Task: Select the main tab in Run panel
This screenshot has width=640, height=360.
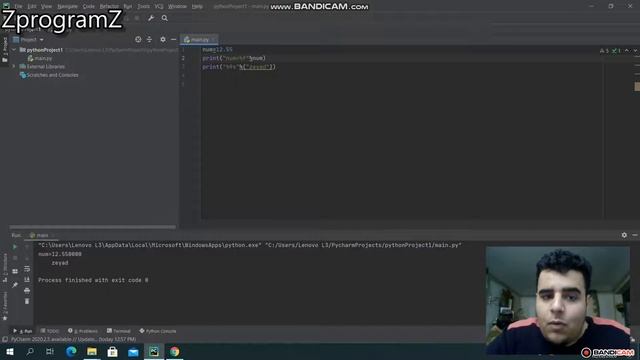Action: coord(42,235)
